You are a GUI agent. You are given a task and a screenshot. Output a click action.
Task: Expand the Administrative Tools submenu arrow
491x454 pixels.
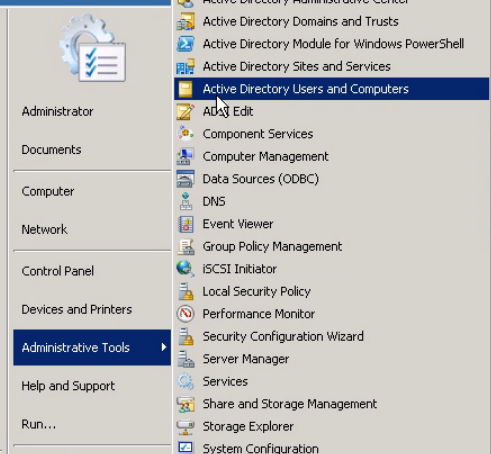pyautogui.click(x=164, y=347)
